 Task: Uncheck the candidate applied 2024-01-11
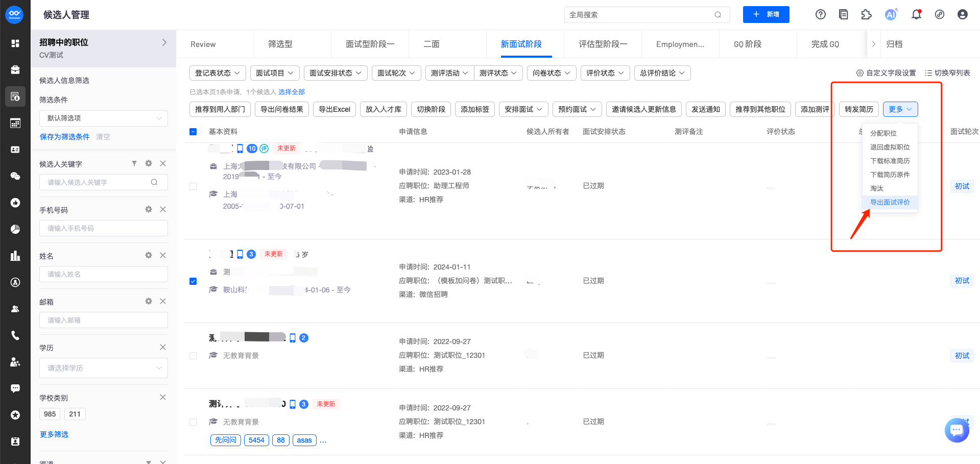193,281
